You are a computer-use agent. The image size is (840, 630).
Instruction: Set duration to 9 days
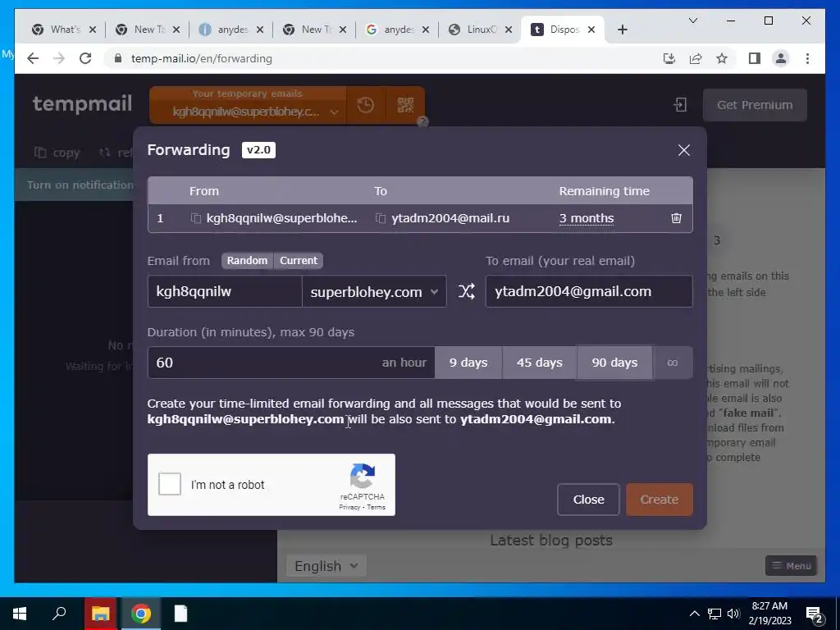click(468, 363)
